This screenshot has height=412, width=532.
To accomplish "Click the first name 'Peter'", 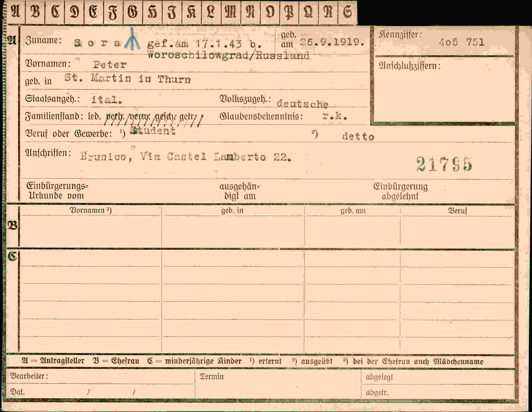I will click(x=110, y=65).
